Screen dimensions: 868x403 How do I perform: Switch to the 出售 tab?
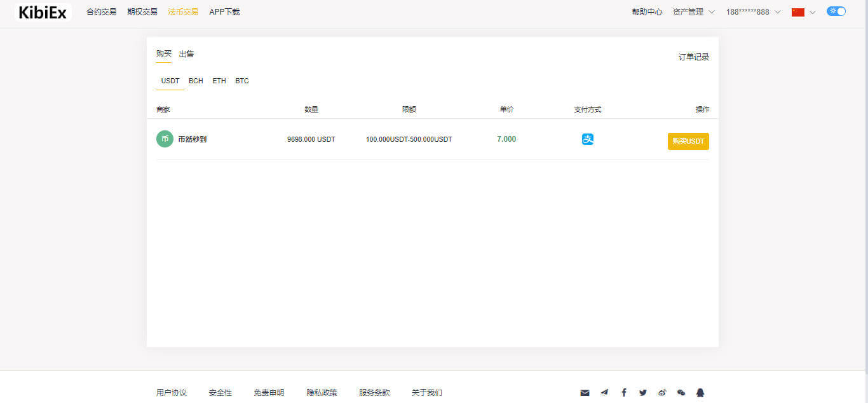tap(186, 54)
